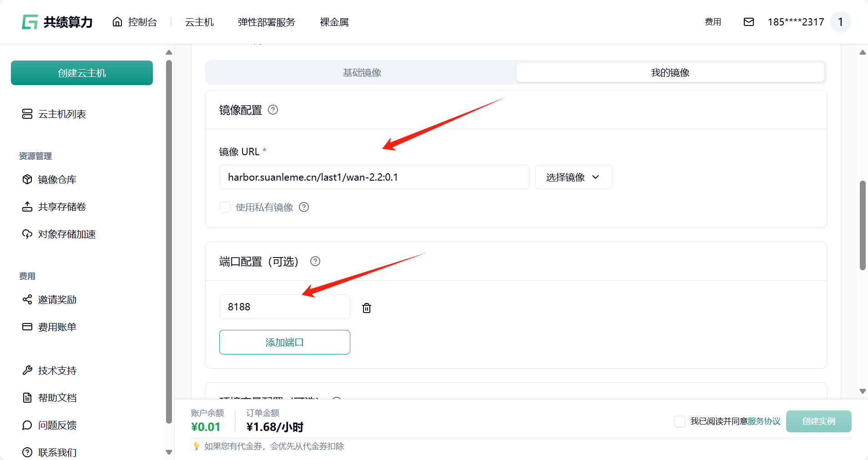Open the 服务协议 link
This screenshot has height=460, width=868.
[764, 421]
